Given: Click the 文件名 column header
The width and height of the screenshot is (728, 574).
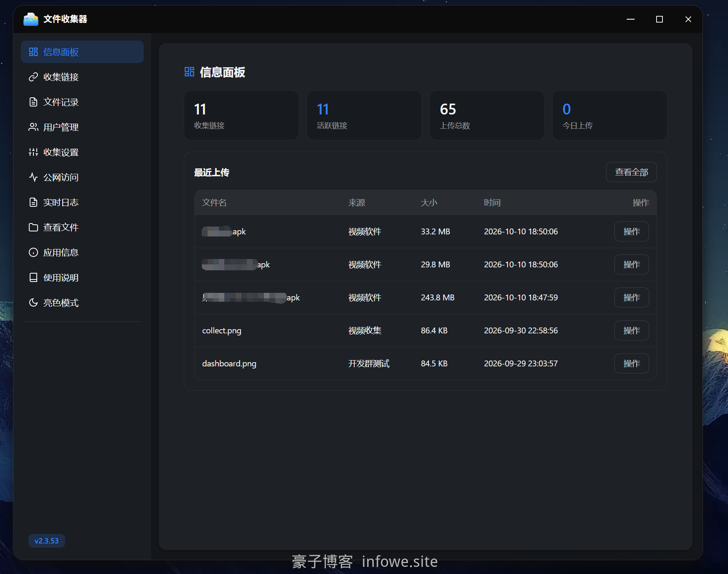Looking at the screenshot, I should click(214, 203).
